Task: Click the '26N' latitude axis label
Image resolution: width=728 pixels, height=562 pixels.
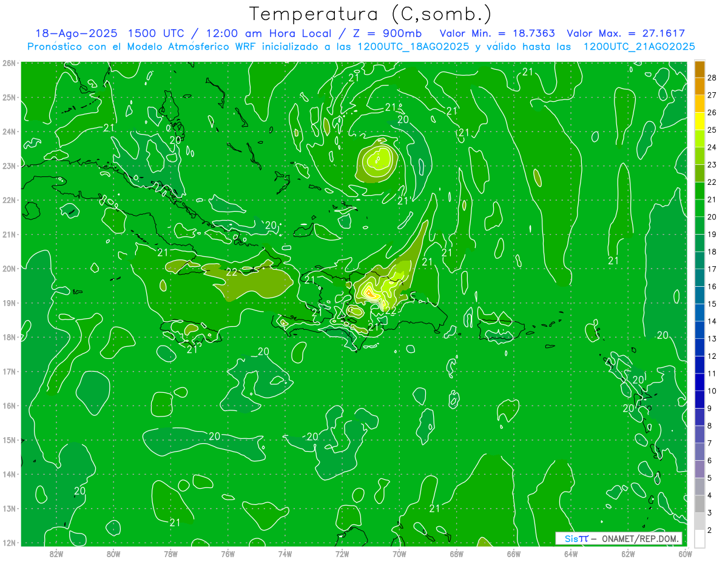Action: (8, 63)
